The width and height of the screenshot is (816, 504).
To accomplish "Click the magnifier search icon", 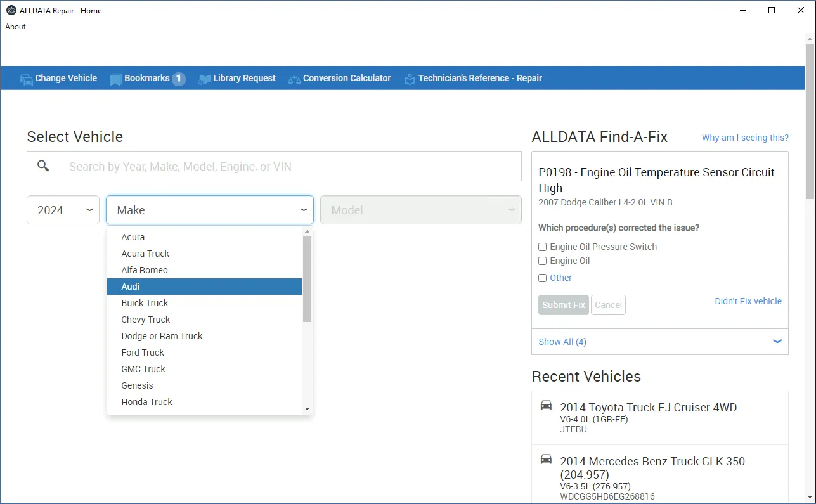I will [x=43, y=166].
